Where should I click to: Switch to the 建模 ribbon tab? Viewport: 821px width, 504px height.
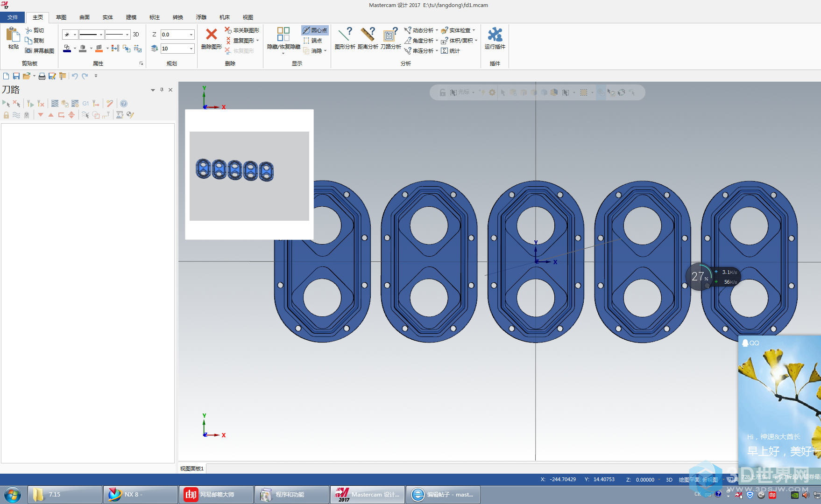point(131,17)
